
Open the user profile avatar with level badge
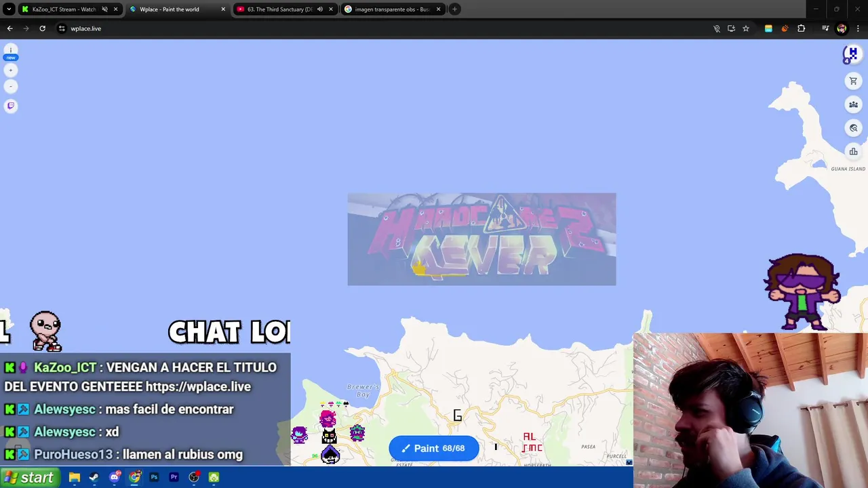(x=851, y=55)
